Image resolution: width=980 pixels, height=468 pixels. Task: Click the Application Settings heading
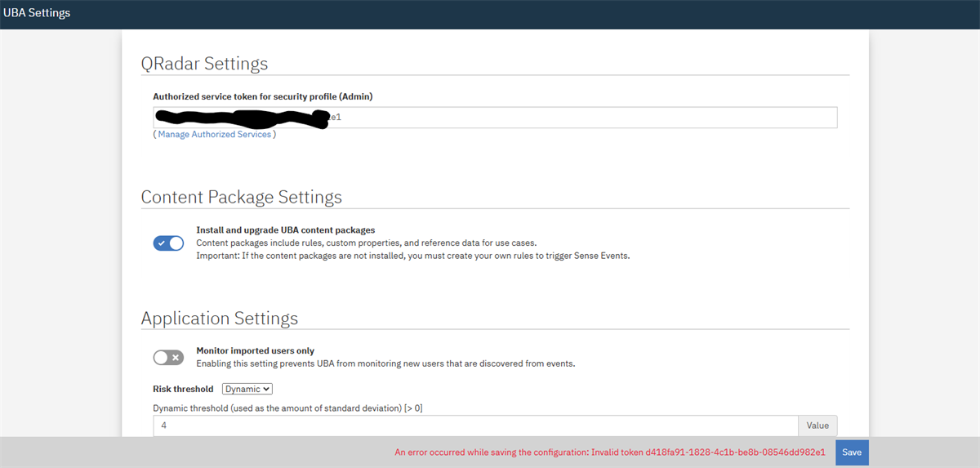(x=220, y=318)
